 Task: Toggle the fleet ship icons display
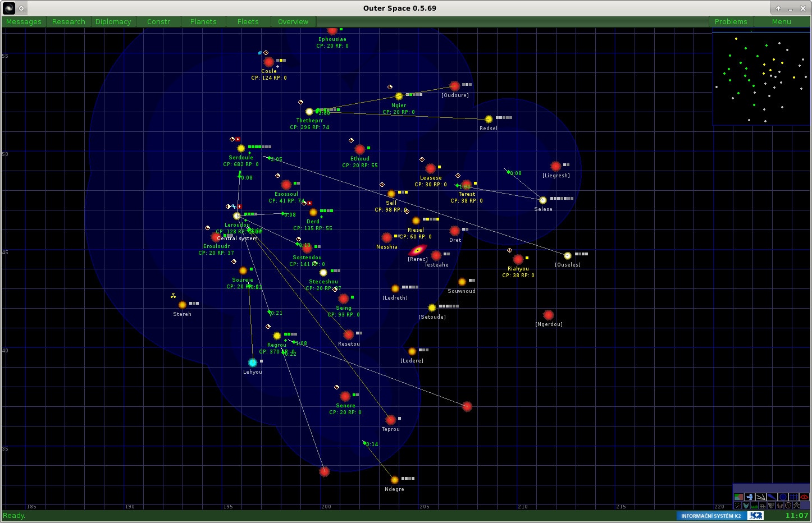point(750,497)
